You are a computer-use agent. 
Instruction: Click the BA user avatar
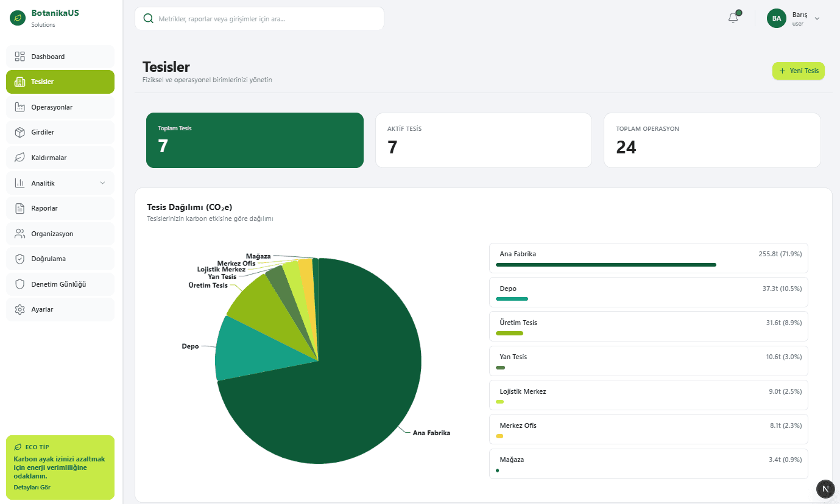pos(777,18)
